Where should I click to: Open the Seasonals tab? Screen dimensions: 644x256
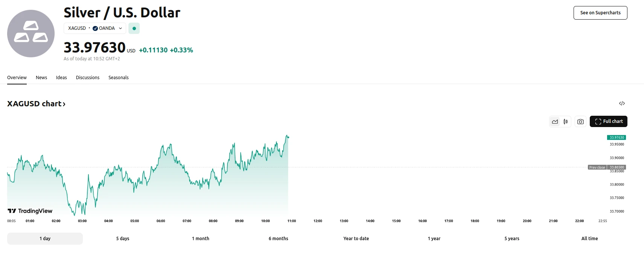coord(118,77)
